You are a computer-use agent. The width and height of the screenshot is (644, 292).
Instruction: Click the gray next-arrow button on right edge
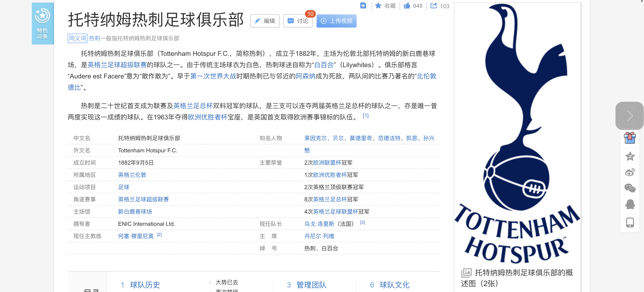click(x=629, y=116)
